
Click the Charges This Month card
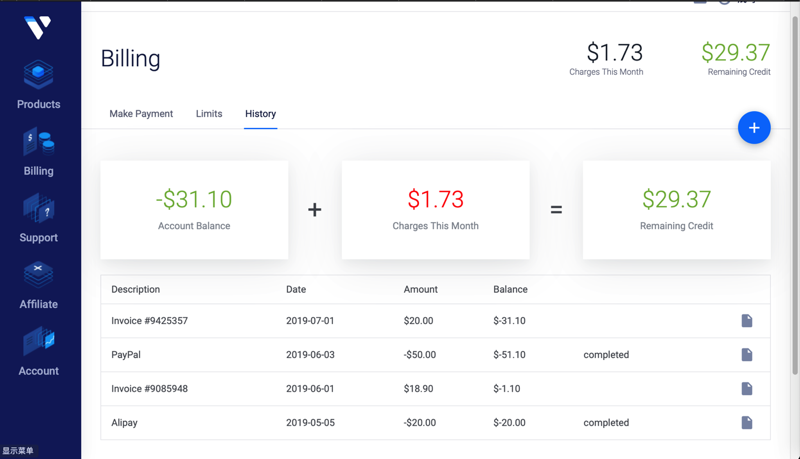click(x=435, y=210)
